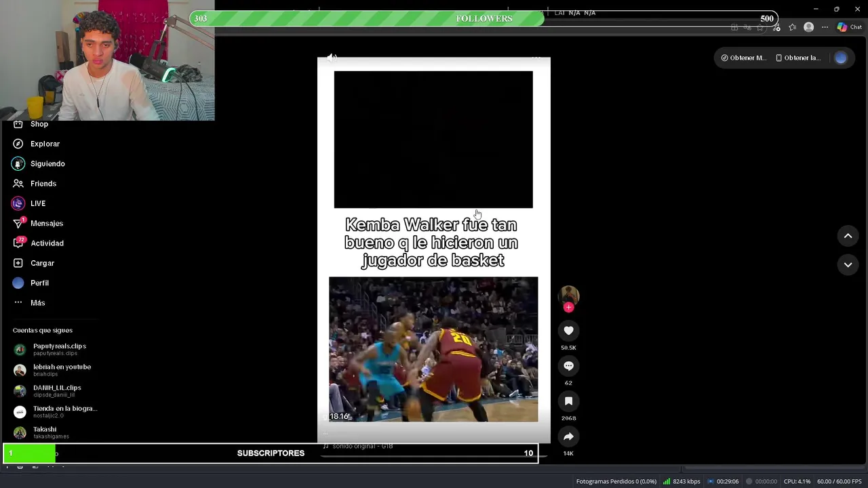Click the SUBSCRIPTORES goal progress bar
The image size is (868, 488).
tap(271, 453)
